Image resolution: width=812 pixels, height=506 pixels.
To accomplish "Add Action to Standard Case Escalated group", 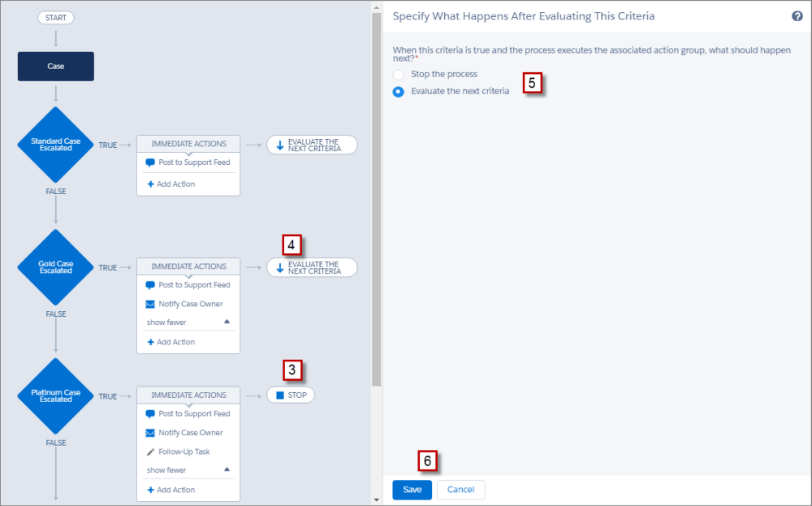I will (x=171, y=184).
